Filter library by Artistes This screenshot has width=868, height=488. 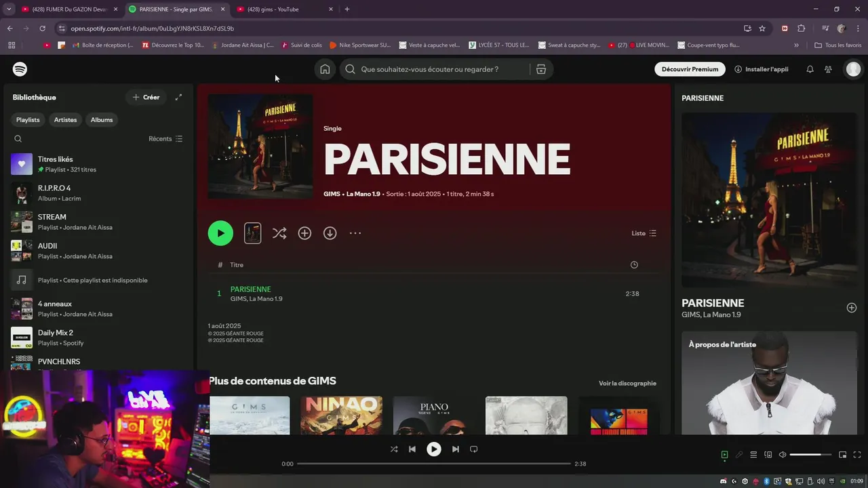[65, 119]
